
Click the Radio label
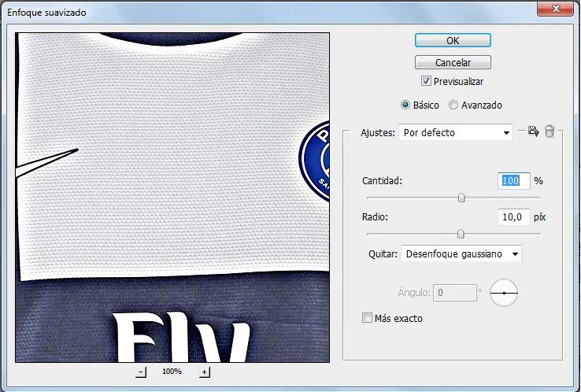pos(375,216)
